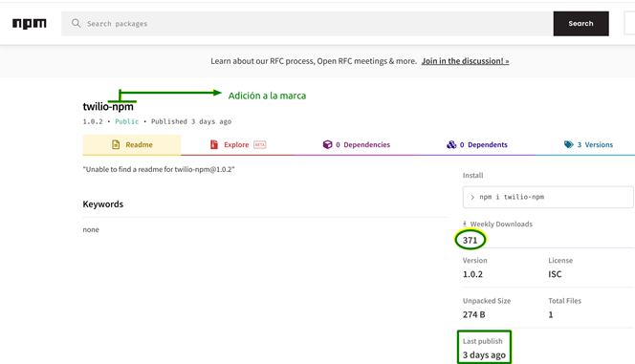Screen dimensions: 635x364
Task: Click the Learn about our RFC process text
Action: coord(314,61)
